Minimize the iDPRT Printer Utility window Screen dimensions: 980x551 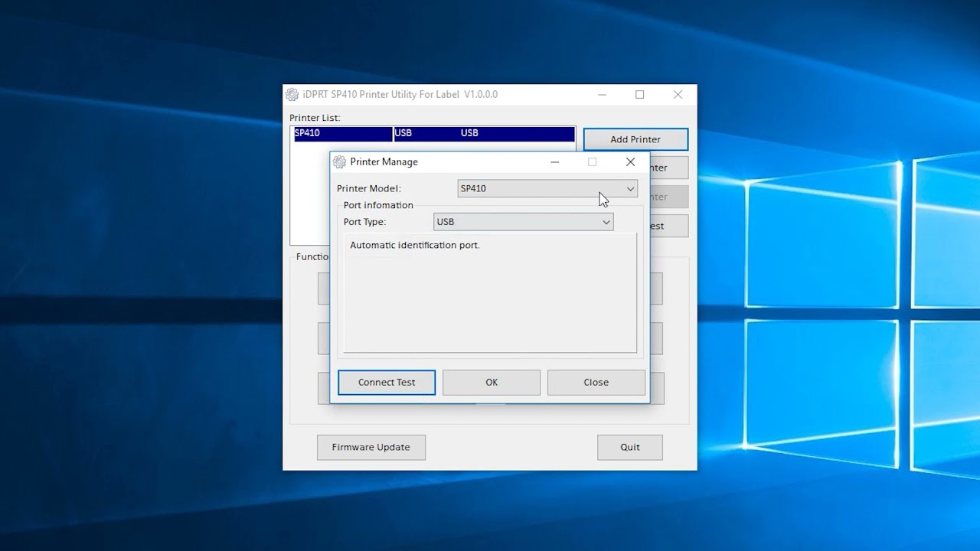click(602, 95)
